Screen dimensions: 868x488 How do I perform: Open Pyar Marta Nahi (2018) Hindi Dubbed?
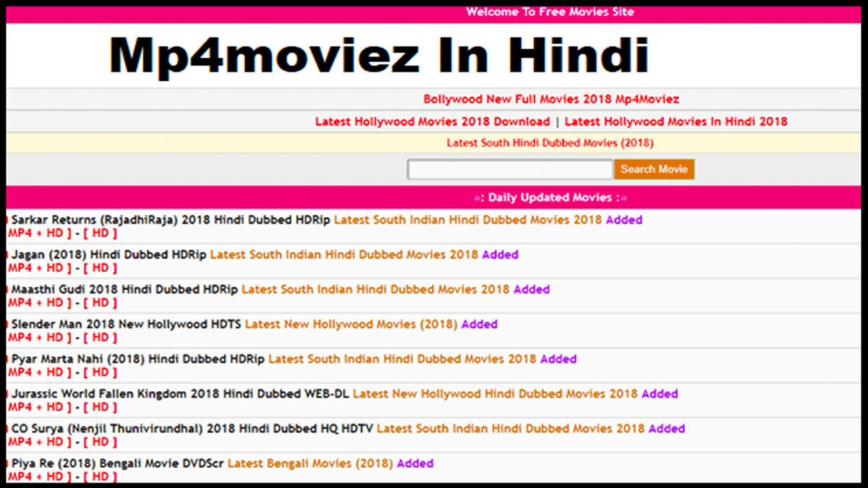[x=137, y=359]
